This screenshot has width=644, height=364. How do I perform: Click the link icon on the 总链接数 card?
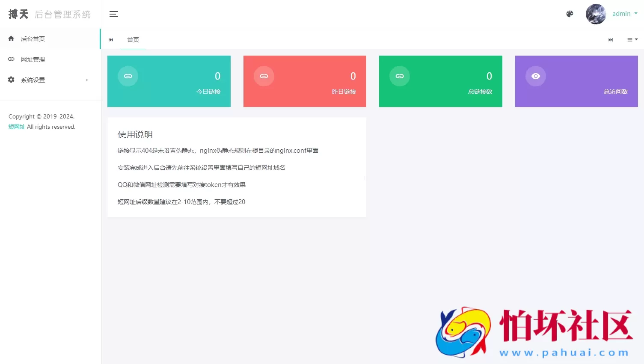tap(399, 76)
